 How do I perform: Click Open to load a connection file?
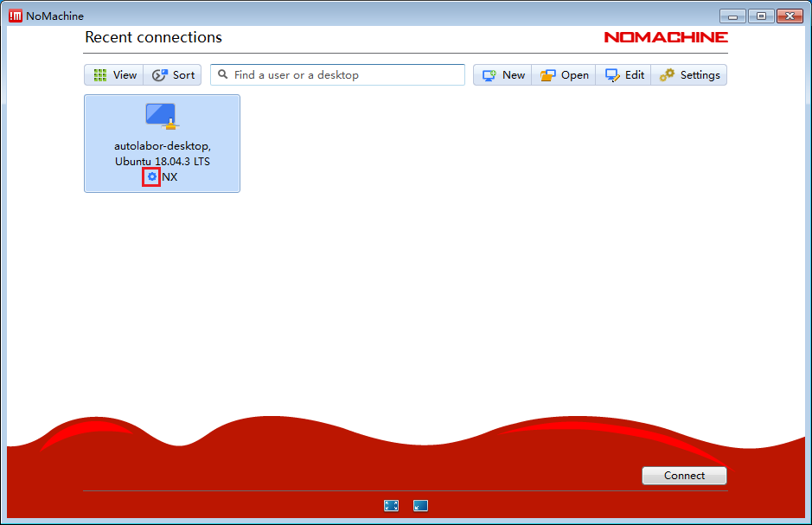click(x=564, y=75)
